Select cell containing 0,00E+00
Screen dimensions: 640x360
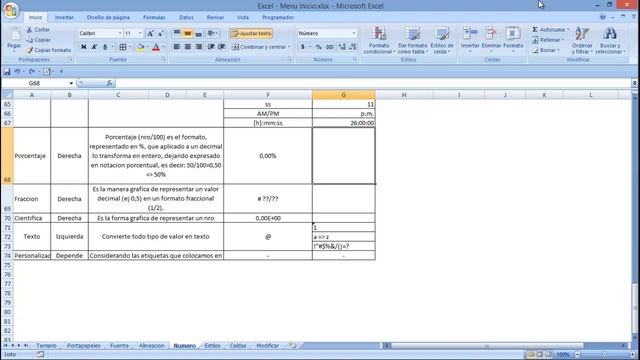coord(268,218)
